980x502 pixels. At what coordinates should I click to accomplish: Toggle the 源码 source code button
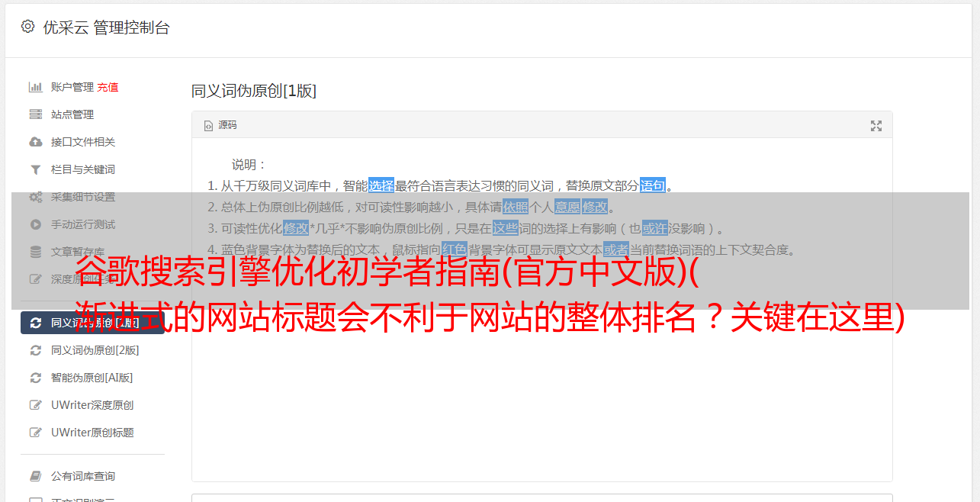220,125
